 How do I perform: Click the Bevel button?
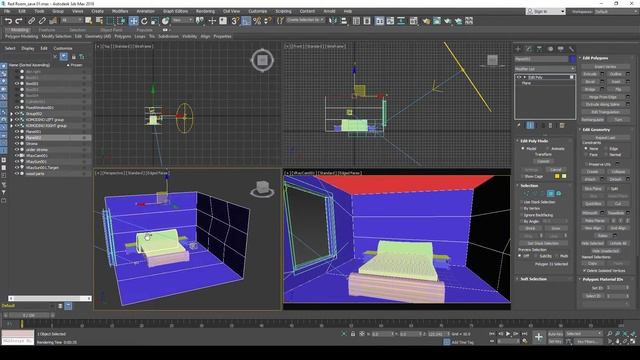pyautogui.click(x=590, y=82)
